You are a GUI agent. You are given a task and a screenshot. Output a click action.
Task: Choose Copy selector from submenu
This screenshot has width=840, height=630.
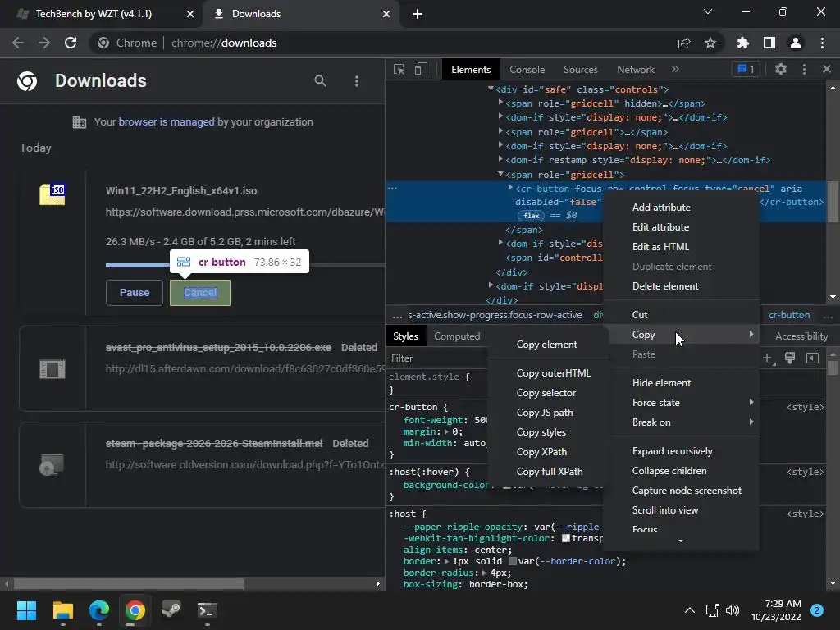coord(546,393)
